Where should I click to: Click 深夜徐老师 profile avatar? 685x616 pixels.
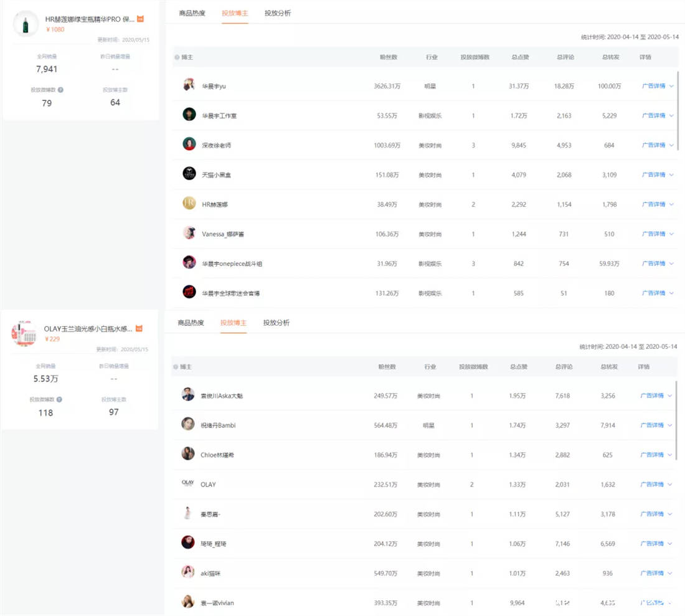point(189,145)
